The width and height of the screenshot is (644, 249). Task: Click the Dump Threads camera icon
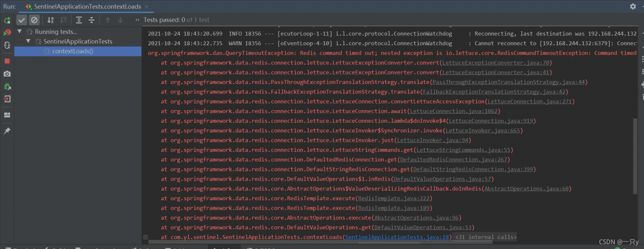(x=7, y=74)
